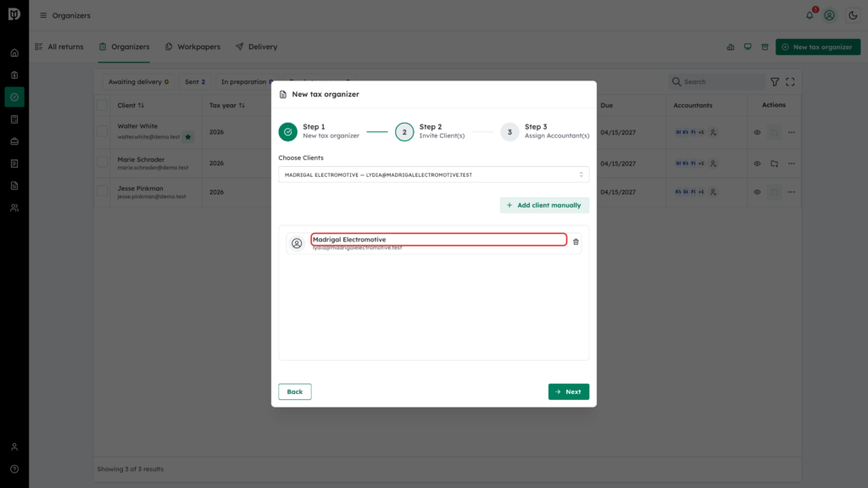Open the notifications bell
Viewport: 868px width, 488px height.
click(x=810, y=15)
